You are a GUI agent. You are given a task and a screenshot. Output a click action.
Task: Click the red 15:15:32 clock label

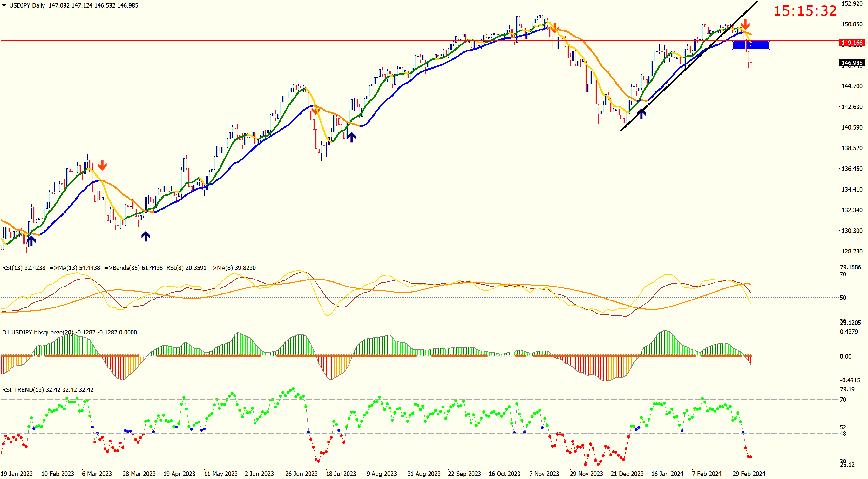pos(805,11)
